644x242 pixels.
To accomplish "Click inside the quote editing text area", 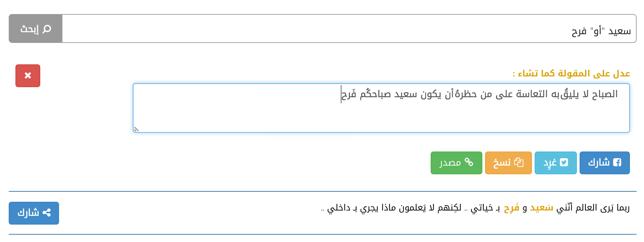I will (381, 108).
